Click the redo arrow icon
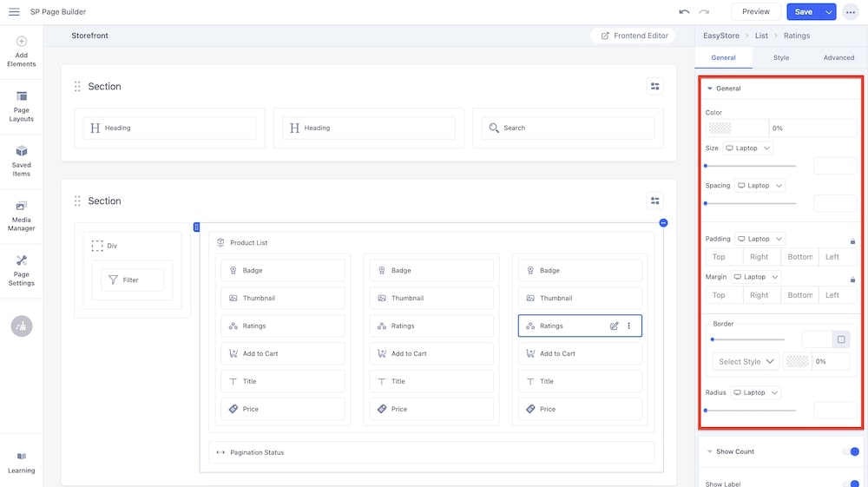 704,12
